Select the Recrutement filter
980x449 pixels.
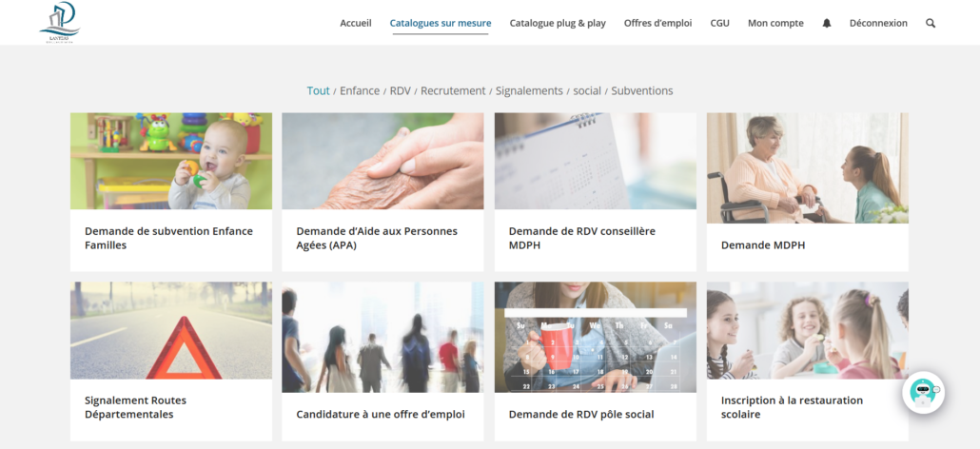(x=453, y=90)
